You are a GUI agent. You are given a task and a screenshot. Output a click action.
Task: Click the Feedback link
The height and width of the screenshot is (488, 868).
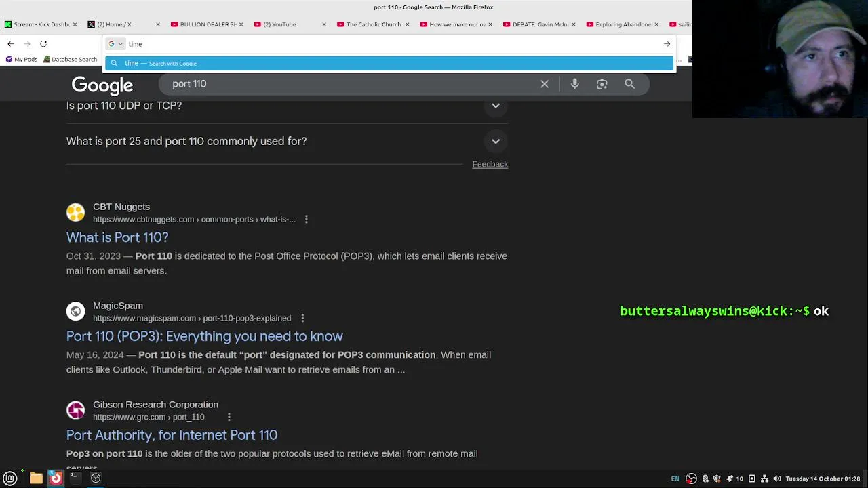[490, 165]
